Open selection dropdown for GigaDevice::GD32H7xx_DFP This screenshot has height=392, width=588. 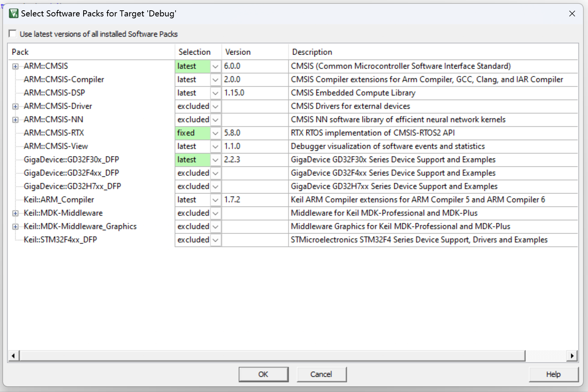coord(216,187)
